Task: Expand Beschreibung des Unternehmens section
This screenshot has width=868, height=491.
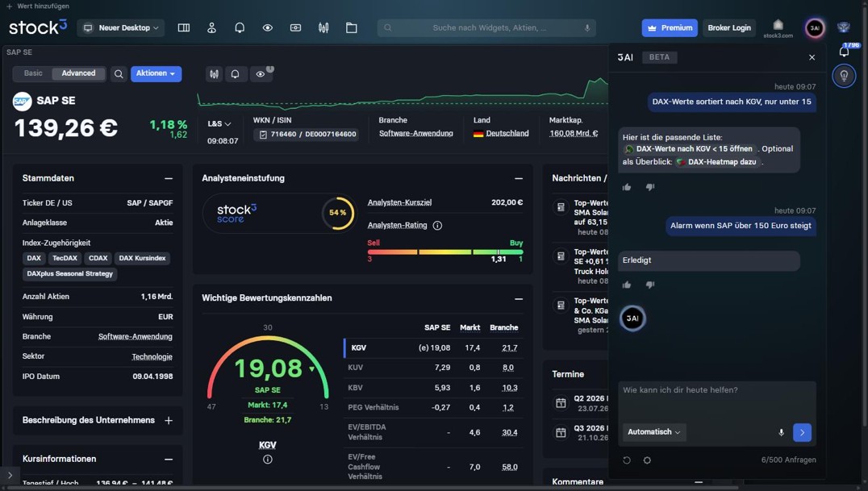Action: pyautogui.click(x=169, y=421)
